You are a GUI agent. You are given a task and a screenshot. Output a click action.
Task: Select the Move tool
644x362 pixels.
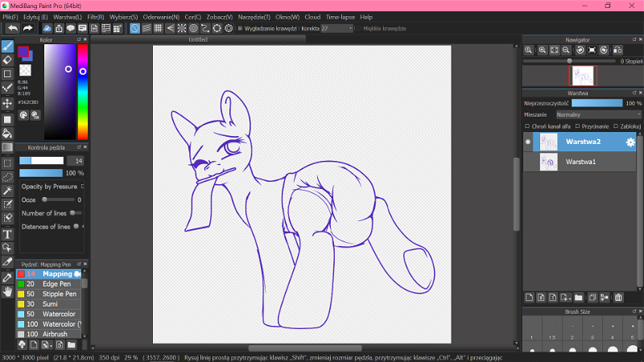click(x=7, y=103)
